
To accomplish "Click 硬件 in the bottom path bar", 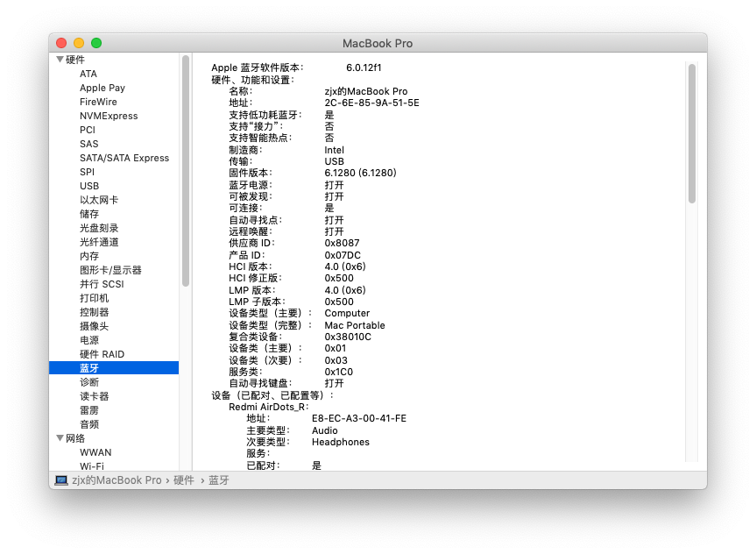I will click(184, 480).
